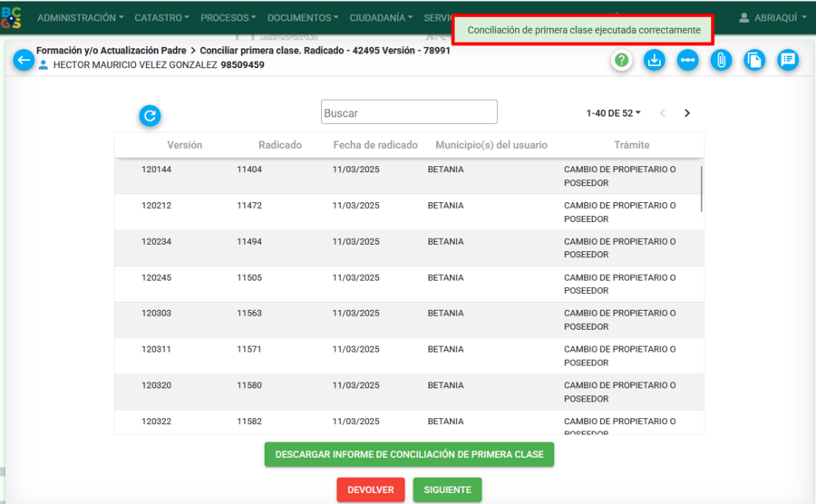The width and height of the screenshot is (816, 504).
Task: Click the blue back arrow icon
Action: [24, 61]
